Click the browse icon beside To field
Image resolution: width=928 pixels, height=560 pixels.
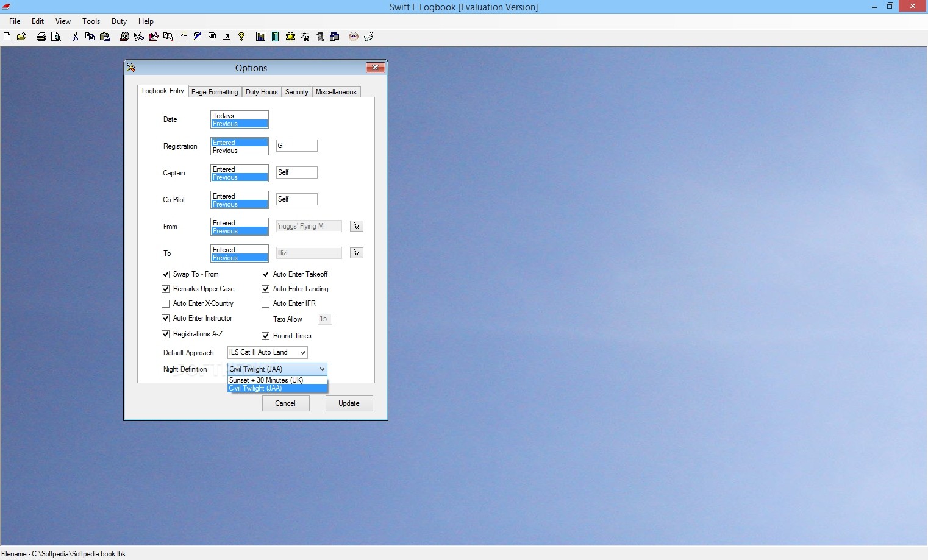pyautogui.click(x=357, y=253)
